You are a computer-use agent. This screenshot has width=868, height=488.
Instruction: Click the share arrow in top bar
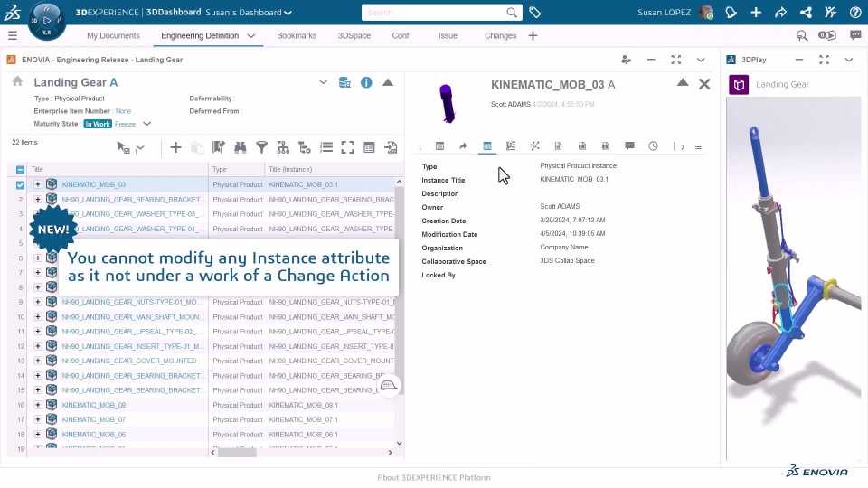point(780,12)
